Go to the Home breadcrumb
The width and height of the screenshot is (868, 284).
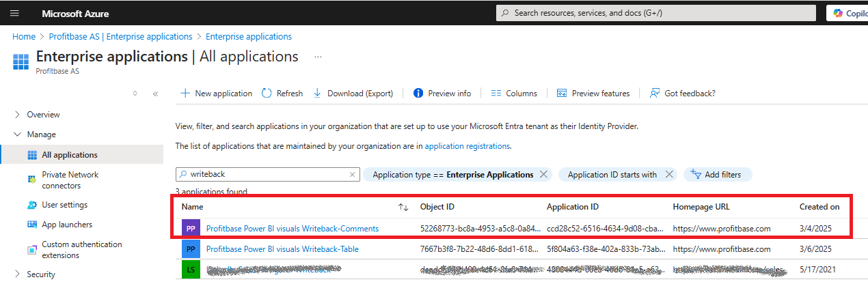[x=24, y=36]
